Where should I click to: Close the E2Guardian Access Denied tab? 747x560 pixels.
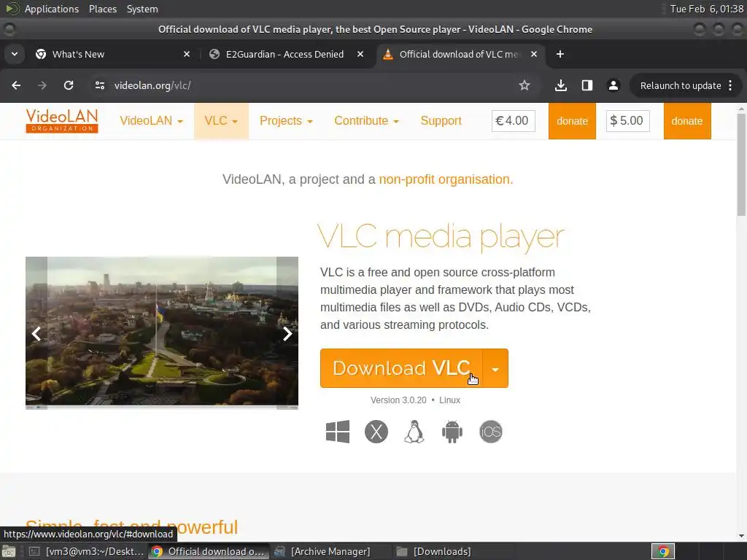pos(360,54)
